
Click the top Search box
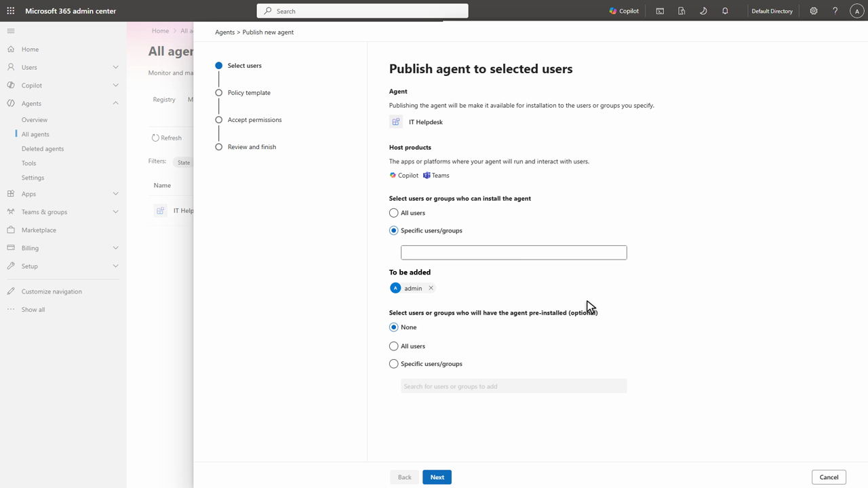(x=362, y=11)
